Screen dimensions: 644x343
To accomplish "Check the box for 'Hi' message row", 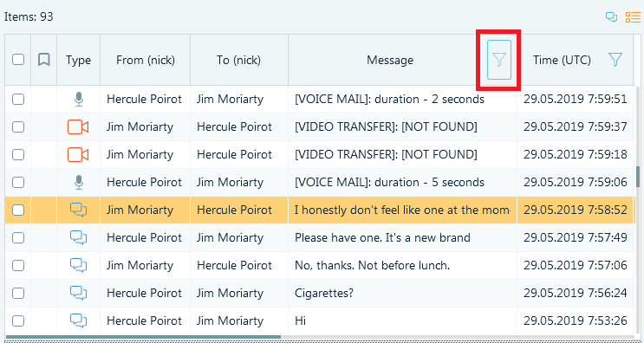I will tap(18, 320).
